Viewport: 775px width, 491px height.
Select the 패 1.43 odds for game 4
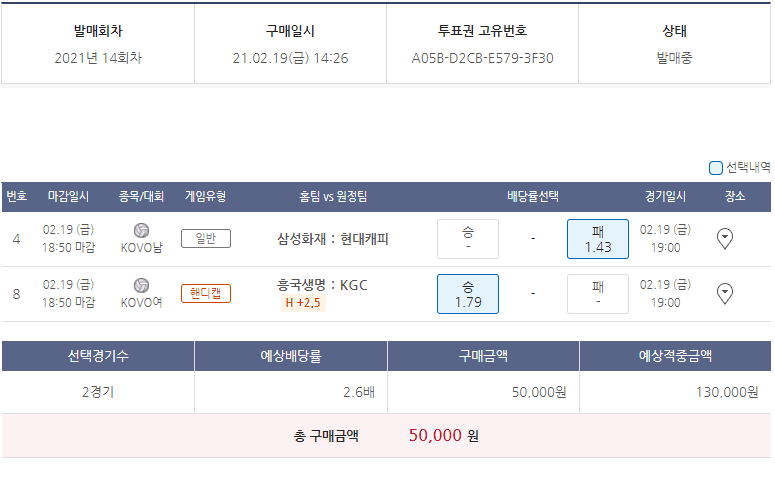point(598,239)
